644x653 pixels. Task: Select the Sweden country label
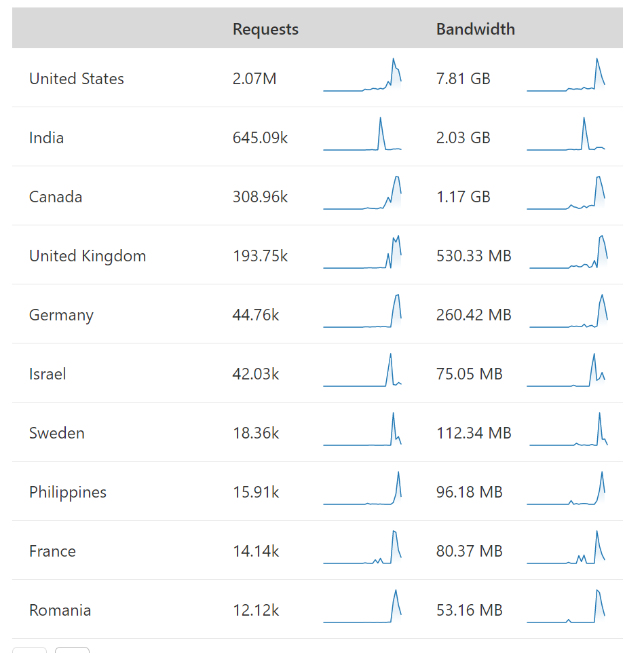(56, 433)
